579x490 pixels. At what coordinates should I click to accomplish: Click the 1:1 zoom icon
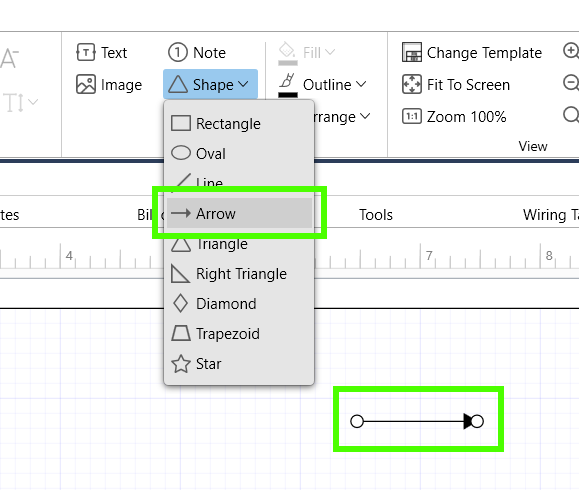pos(412,117)
